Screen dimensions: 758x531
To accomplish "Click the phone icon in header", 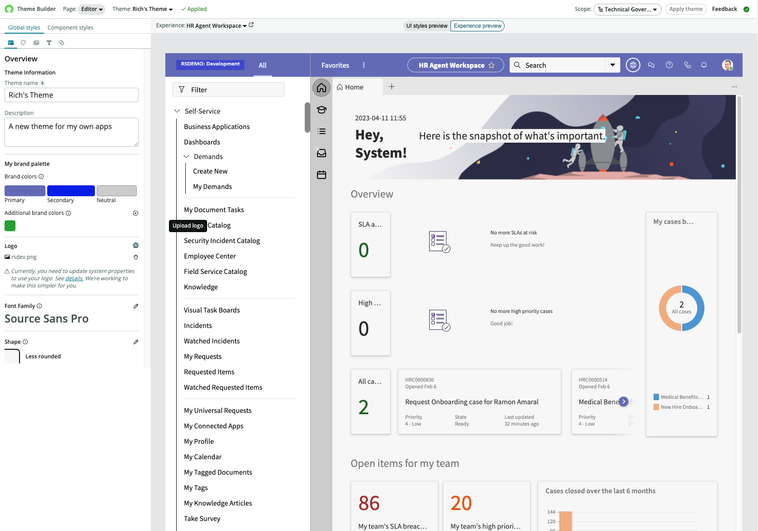I will [x=687, y=65].
